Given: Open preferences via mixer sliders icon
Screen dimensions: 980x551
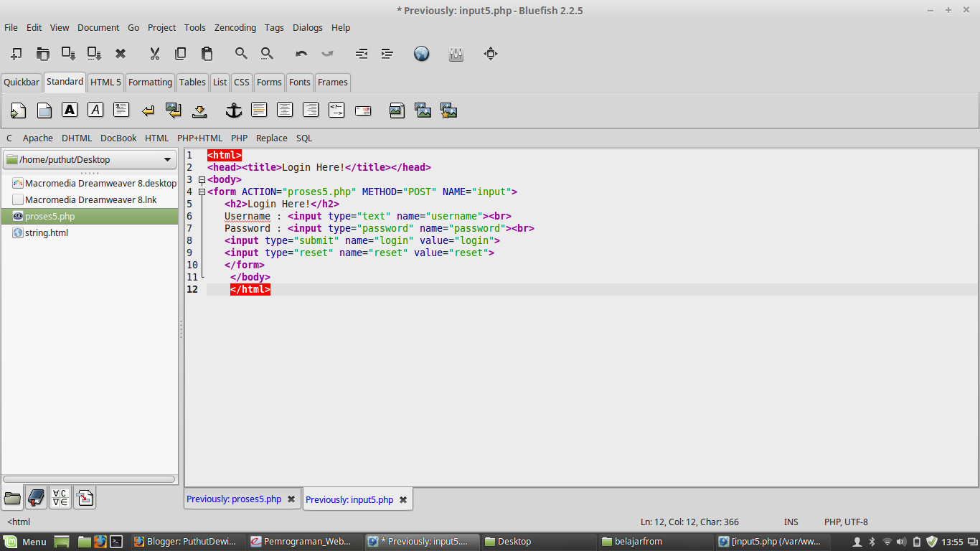Looking at the screenshot, I should [456, 54].
